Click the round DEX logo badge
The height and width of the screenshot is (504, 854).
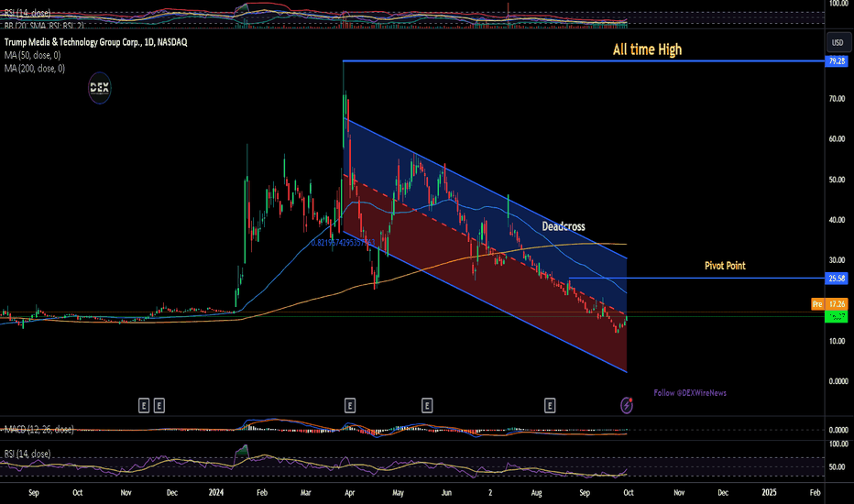pos(100,88)
